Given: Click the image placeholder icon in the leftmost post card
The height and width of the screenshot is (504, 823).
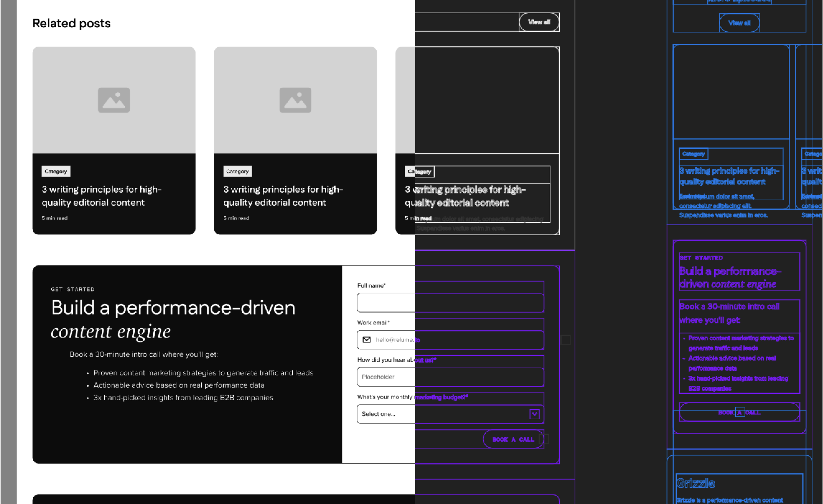Looking at the screenshot, I should 113,100.
